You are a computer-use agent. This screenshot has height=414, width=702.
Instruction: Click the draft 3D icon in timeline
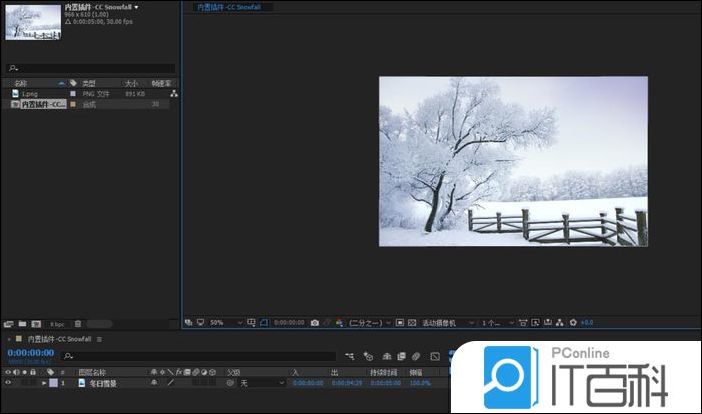368,356
